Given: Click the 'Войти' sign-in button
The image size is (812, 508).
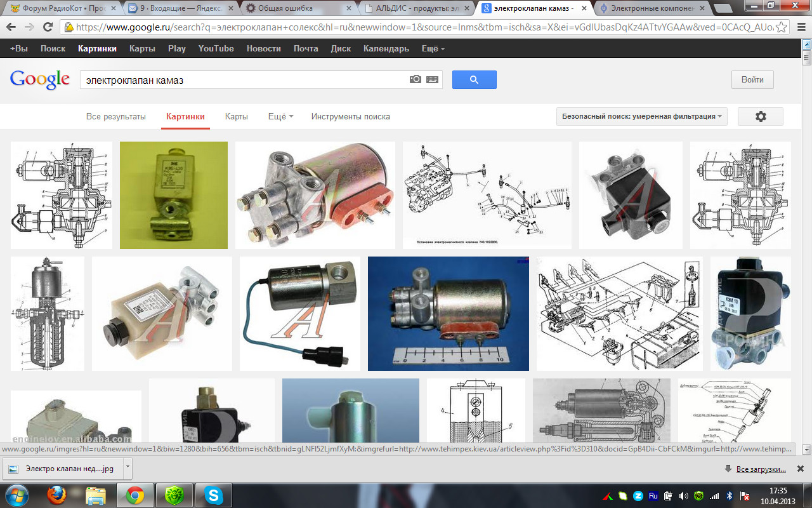Looking at the screenshot, I should (752, 80).
